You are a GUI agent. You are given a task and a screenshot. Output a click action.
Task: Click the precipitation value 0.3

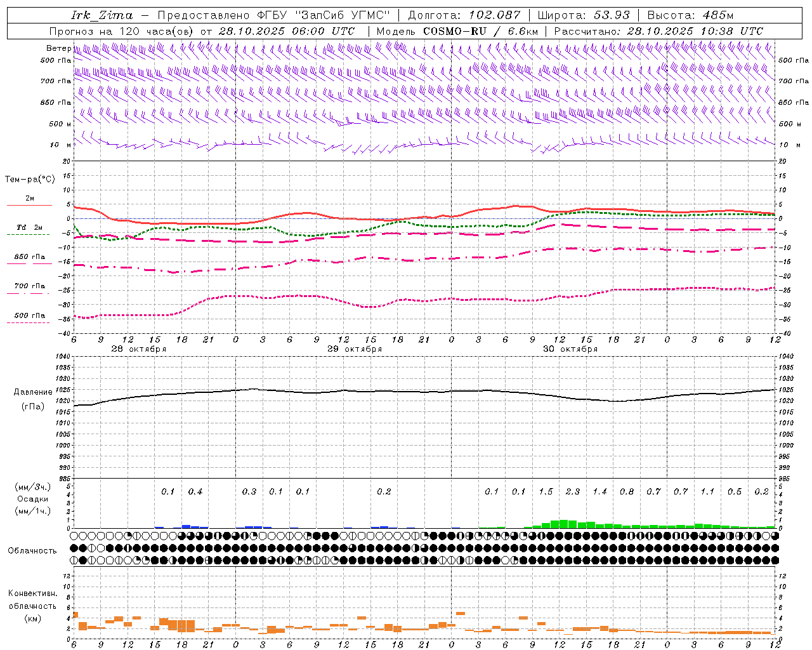click(249, 491)
